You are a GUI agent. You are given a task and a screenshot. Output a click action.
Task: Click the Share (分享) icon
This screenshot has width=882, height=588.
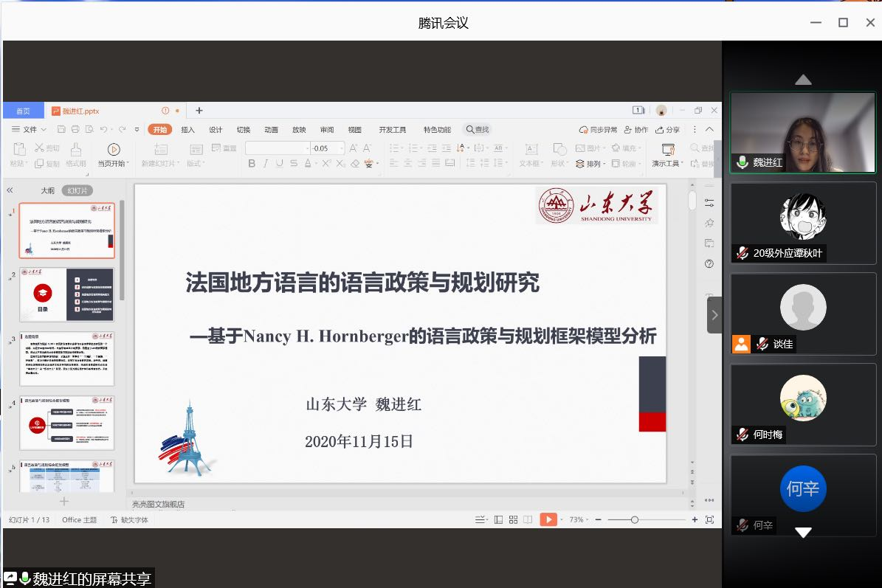(667, 130)
